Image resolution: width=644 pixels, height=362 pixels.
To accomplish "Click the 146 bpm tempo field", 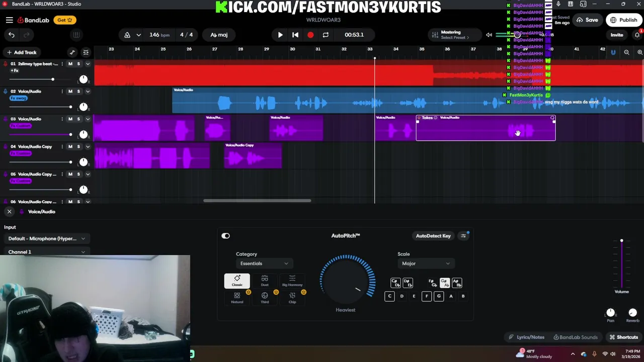I will point(159,35).
